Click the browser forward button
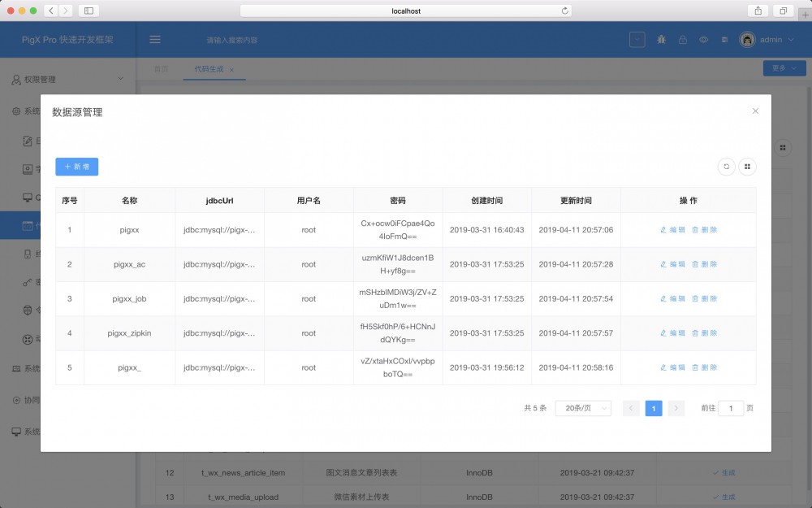Viewport: 812px width, 508px height. point(66,11)
